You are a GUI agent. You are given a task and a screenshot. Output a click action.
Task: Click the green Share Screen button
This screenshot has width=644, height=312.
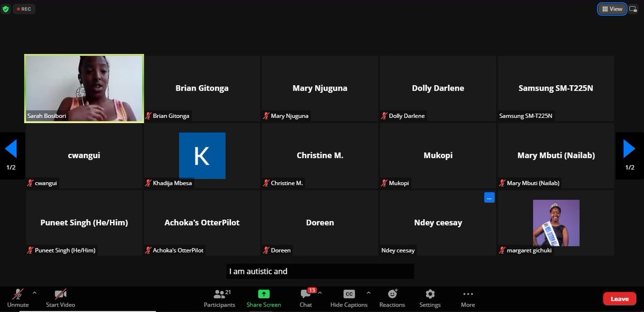point(264,298)
